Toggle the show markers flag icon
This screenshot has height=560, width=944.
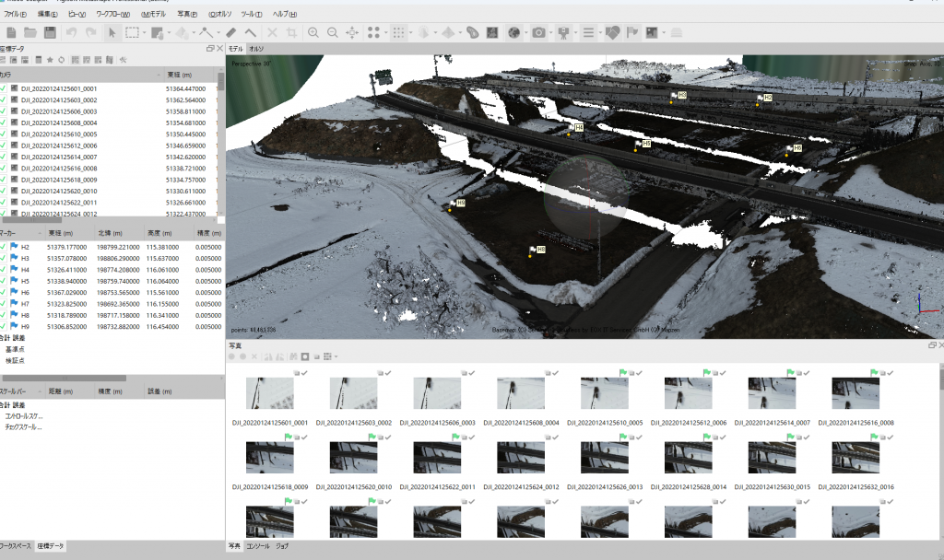click(632, 33)
